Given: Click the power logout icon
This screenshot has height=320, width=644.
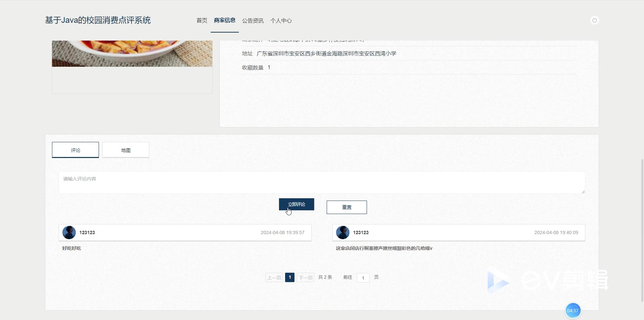Looking at the screenshot, I should (x=594, y=20).
